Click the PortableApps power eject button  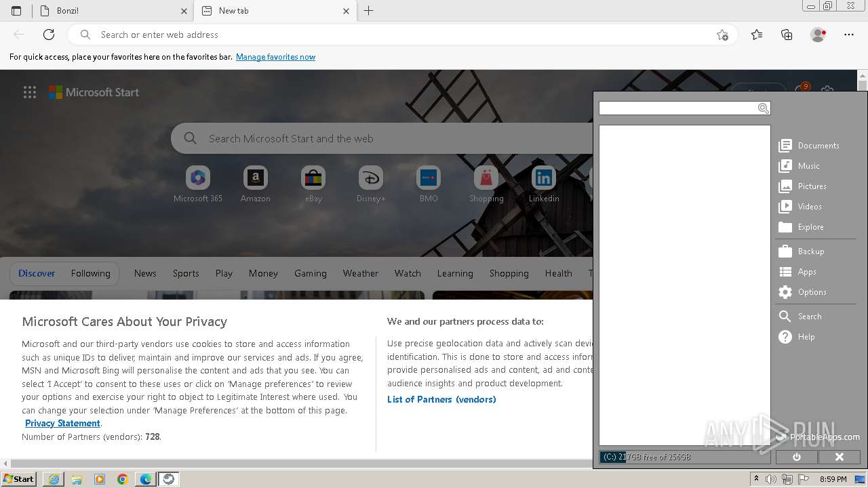click(797, 457)
